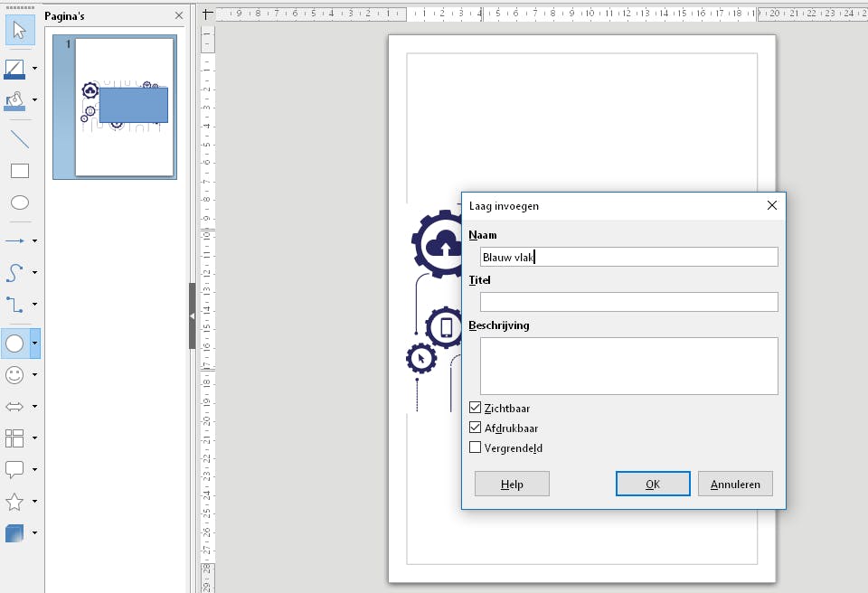The width and height of the screenshot is (868, 593).
Task: Collapse the Pagina's panel via side handle
Action: click(192, 316)
